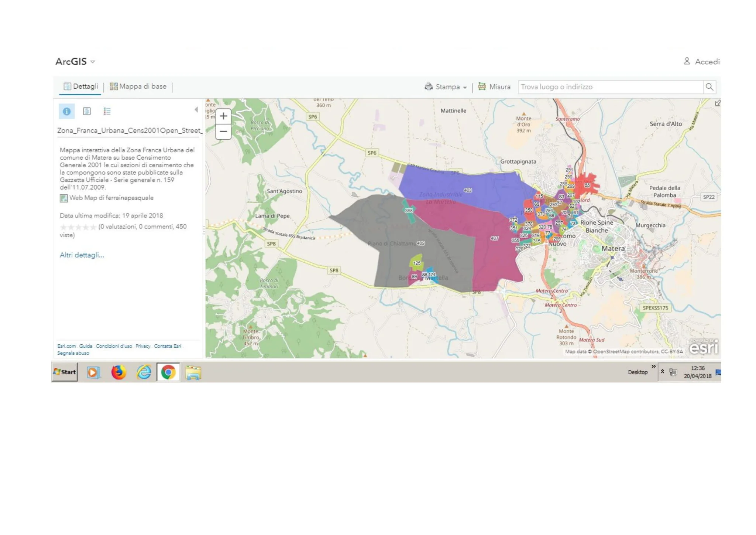Open the Esri.com footer link
The image size is (756, 535).
(66, 346)
